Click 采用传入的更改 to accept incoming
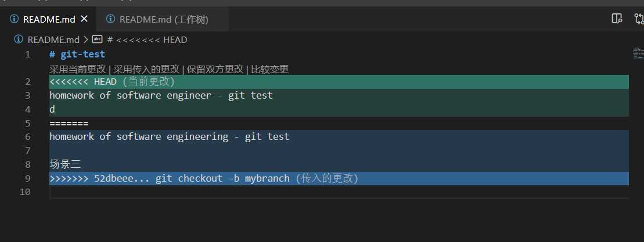The width and height of the screenshot is (644, 242). 146,69
